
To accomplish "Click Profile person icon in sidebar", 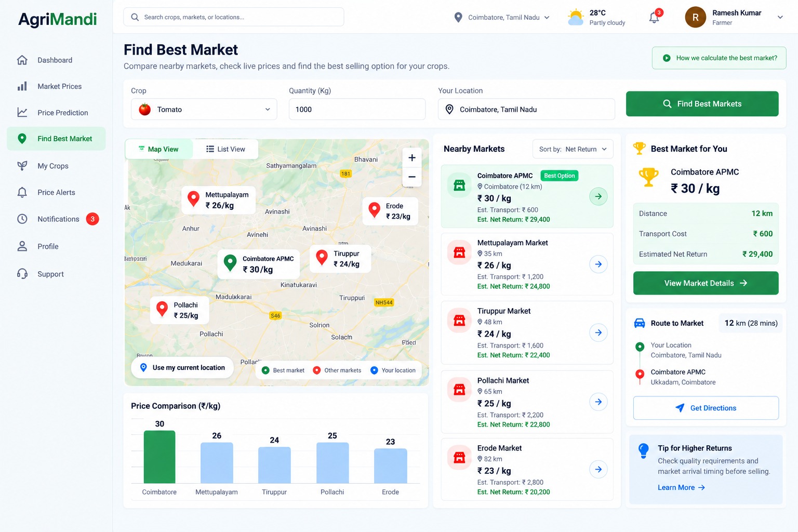I will [x=22, y=246].
